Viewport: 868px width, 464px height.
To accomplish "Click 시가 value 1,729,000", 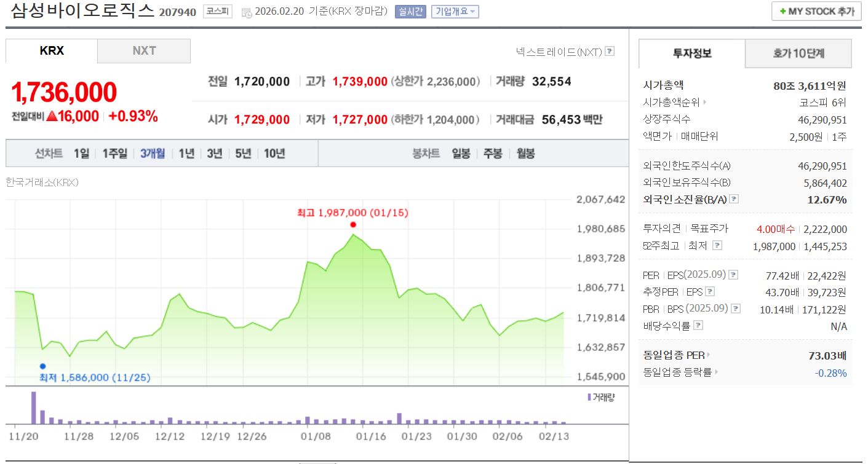I will [261, 120].
